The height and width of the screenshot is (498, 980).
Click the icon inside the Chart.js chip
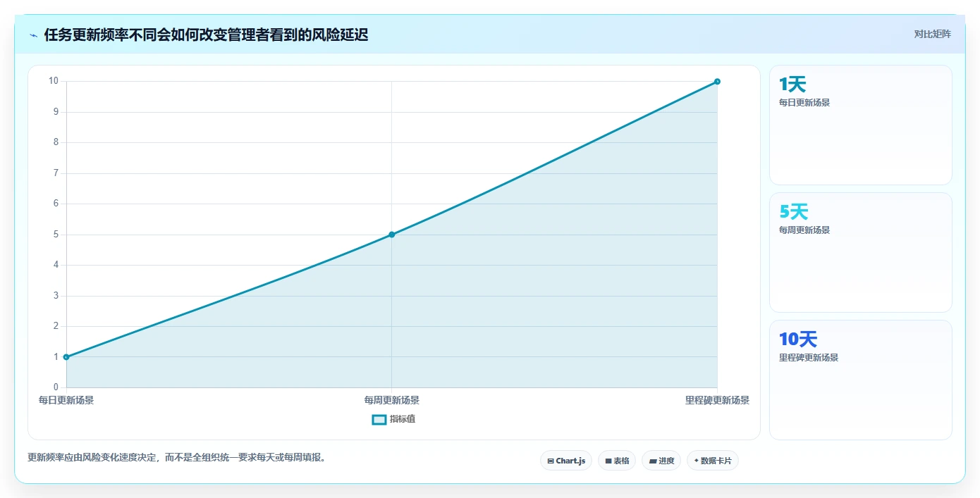(551, 461)
